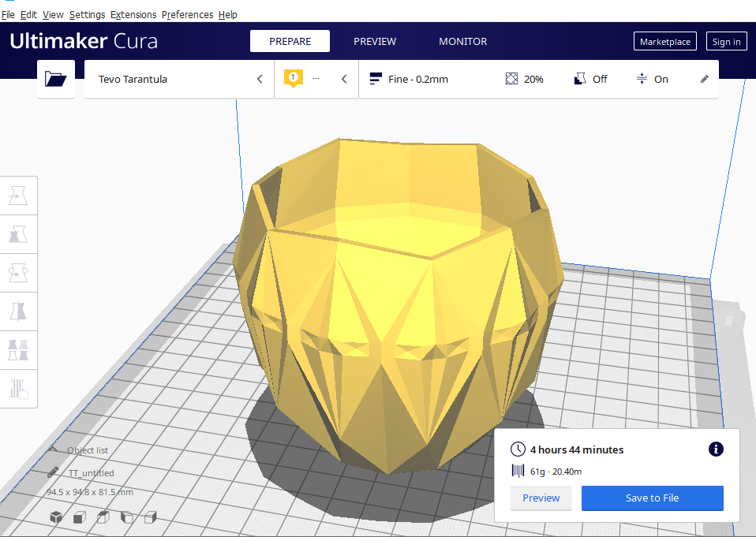This screenshot has width=756, height=537.
Task: Switch to the PREPARE stage
Action: tap(290, 42)
